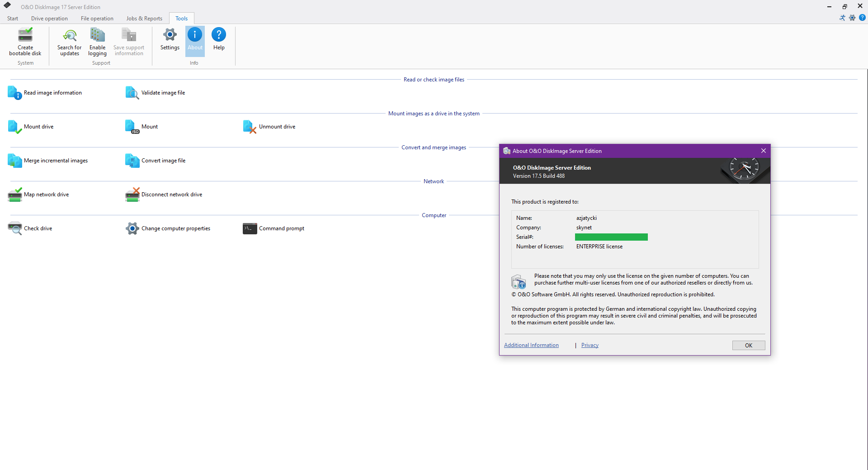Click the license info icon in dialog
Viewport: 868px width, 470px height.
(x=519, y=281)
